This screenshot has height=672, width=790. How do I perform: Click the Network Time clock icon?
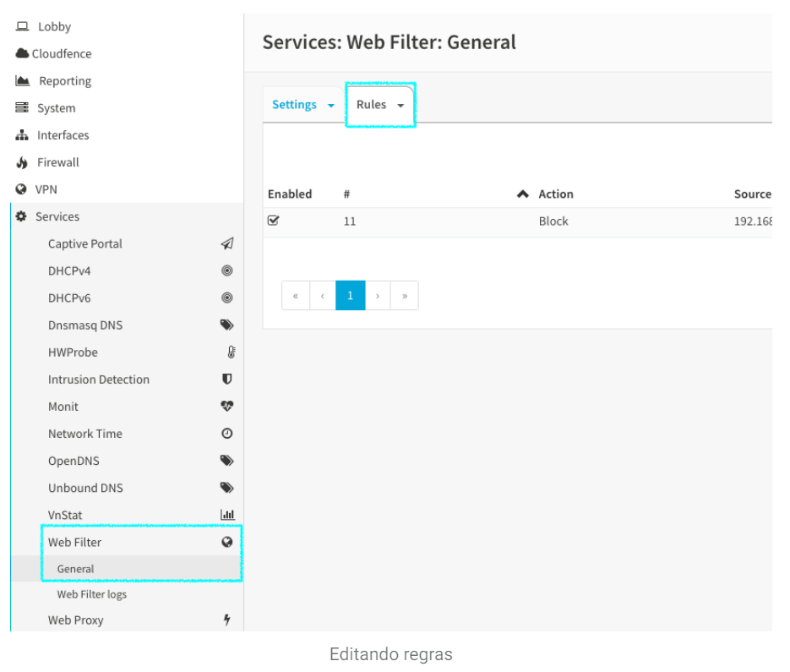[227, 433]
